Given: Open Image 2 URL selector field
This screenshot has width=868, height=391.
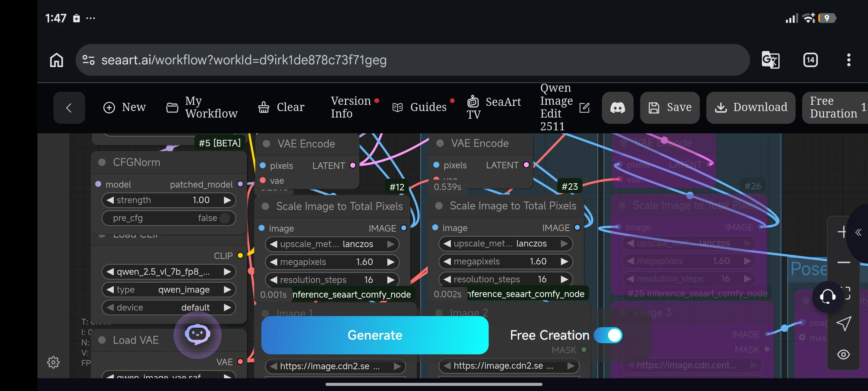Looking at the screenshot, I should (x=509, y=366).
